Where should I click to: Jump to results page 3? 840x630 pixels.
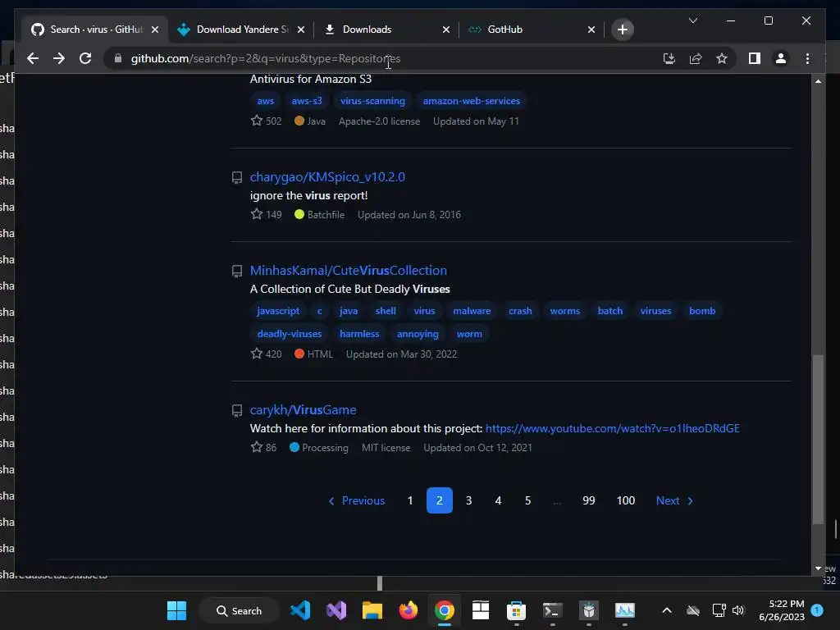click(468, 500)
